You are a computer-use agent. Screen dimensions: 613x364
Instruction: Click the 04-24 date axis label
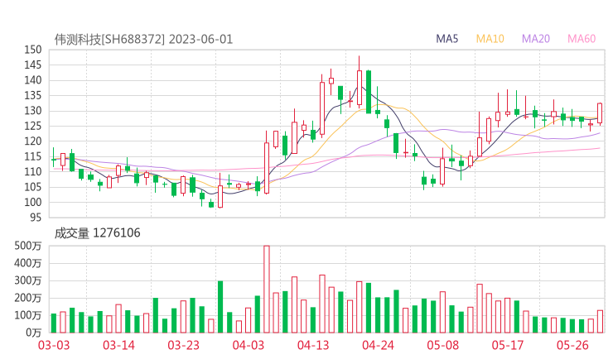pyautogui.click(x=378, y=345)
